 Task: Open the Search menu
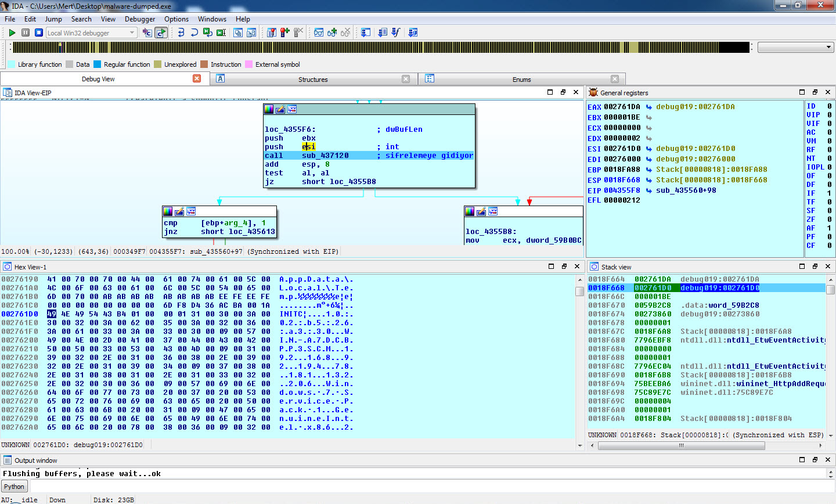[x=81, y=19]
